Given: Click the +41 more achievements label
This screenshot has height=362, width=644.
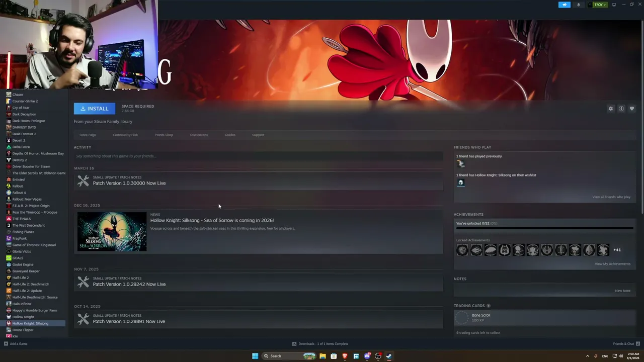Looking at the screenshot, I should click(617, 250).
